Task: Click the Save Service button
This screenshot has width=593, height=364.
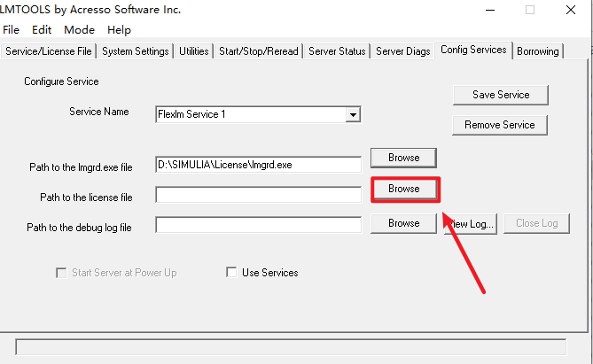Action: [501, 95]
